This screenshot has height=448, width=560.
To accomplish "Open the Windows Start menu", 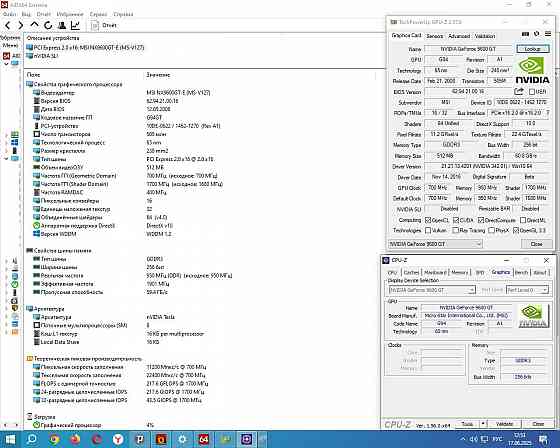I will (x=9, y=439).
